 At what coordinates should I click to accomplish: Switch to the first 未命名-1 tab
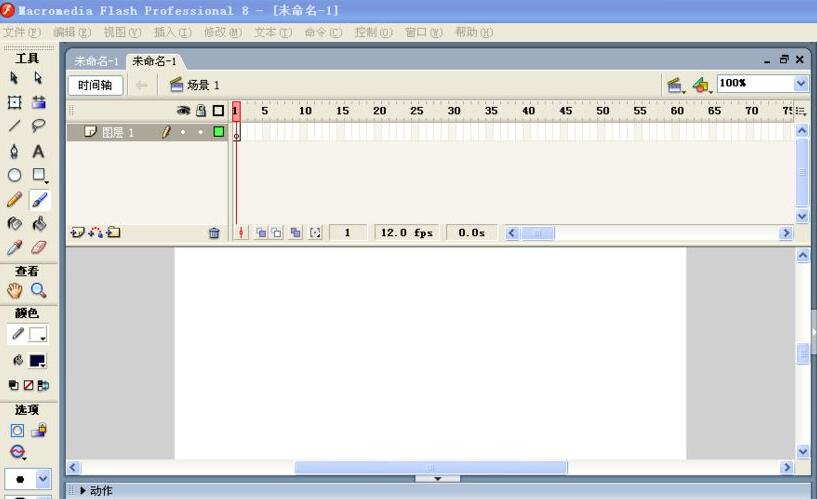pyautogui.click(x=96, y=61)
